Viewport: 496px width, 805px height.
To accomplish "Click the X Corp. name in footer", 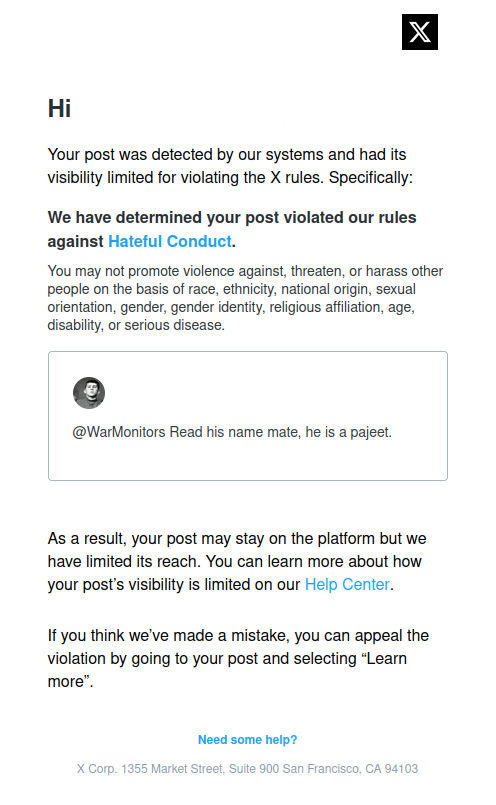I will pyautogui.click(x=97, y=769).
